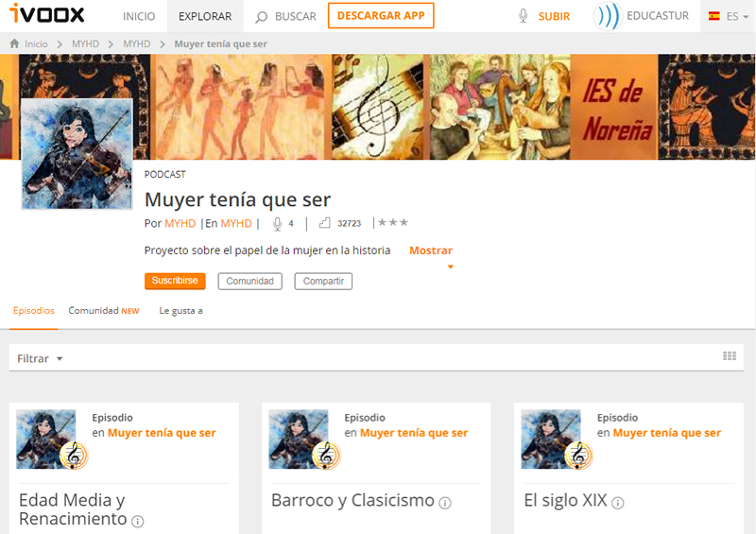Expand description with Mostrar
This screenshot has width=756, height=534.
431,250
